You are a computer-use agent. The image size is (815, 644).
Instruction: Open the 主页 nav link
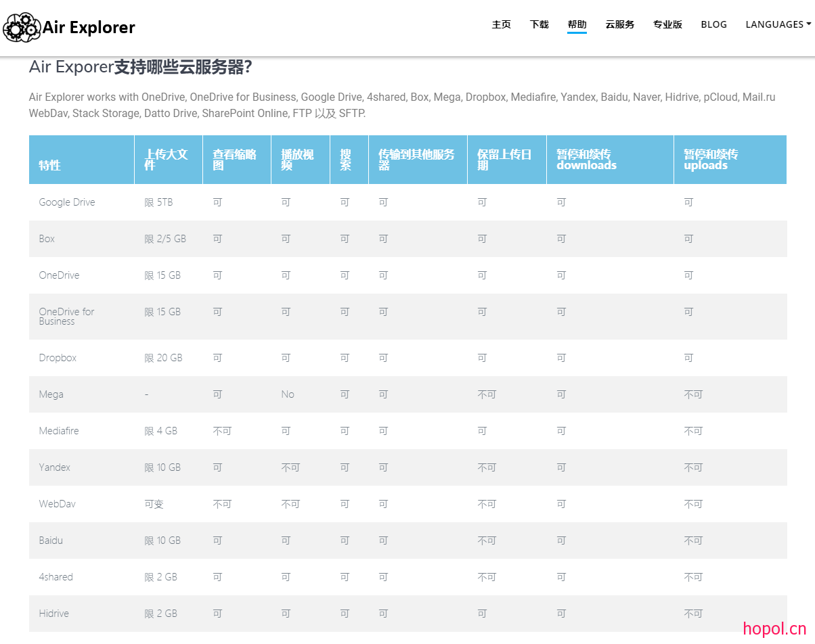502,24
